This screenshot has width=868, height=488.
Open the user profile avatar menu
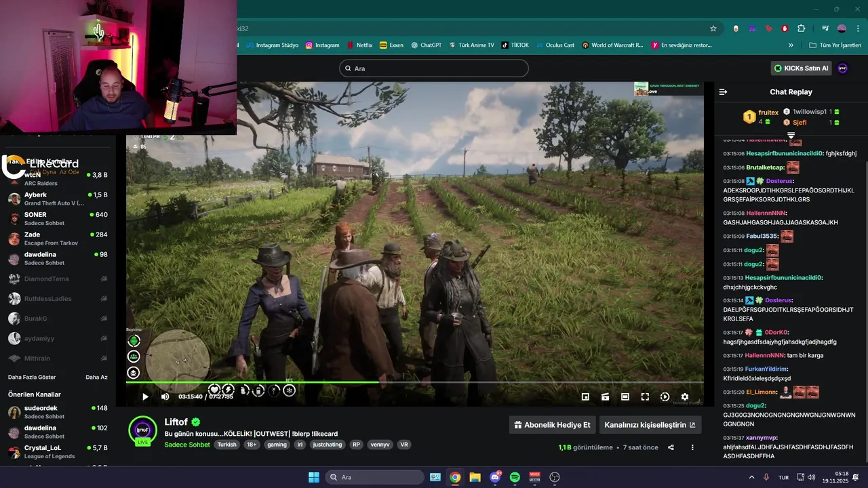(842, 68)
